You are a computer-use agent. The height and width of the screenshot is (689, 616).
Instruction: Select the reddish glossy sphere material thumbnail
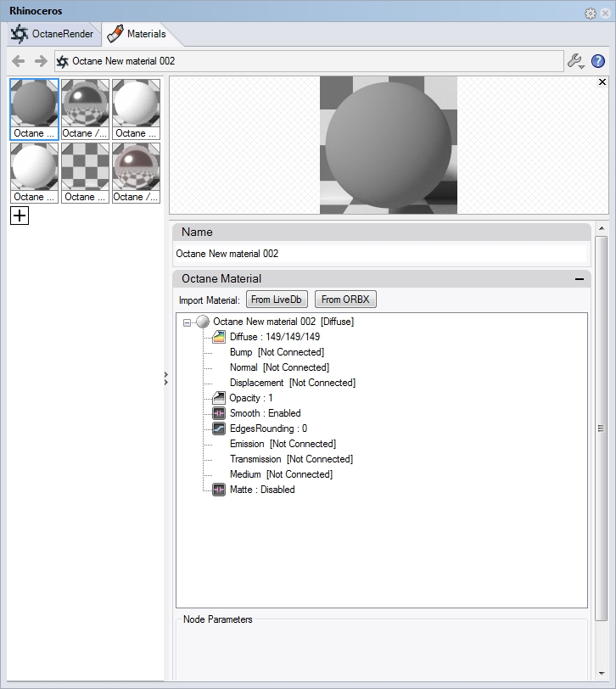pyautogui.click(x=137, y=173)
